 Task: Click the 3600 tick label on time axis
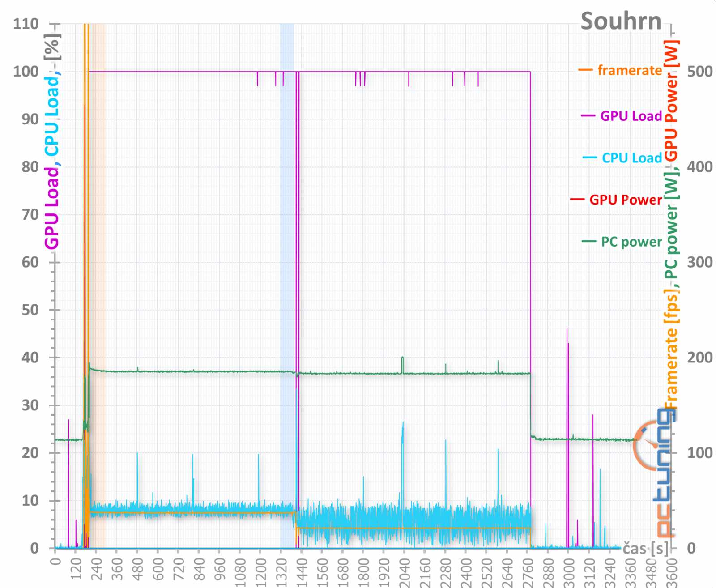(x=671, y=572)
